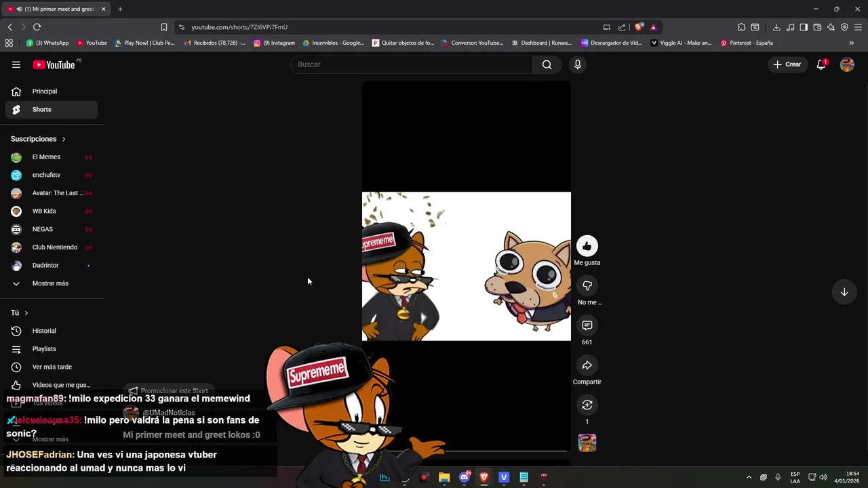Open the clock showing 18:54
Image resolution: width=868 pixels, height=488 pixels.
click(x=848, y=477)
